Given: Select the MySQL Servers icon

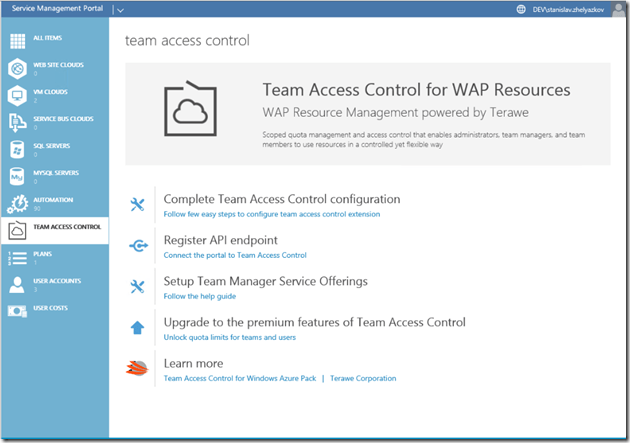Looking at the screenshot, I should pyautogui.click(x=17, y=177).
